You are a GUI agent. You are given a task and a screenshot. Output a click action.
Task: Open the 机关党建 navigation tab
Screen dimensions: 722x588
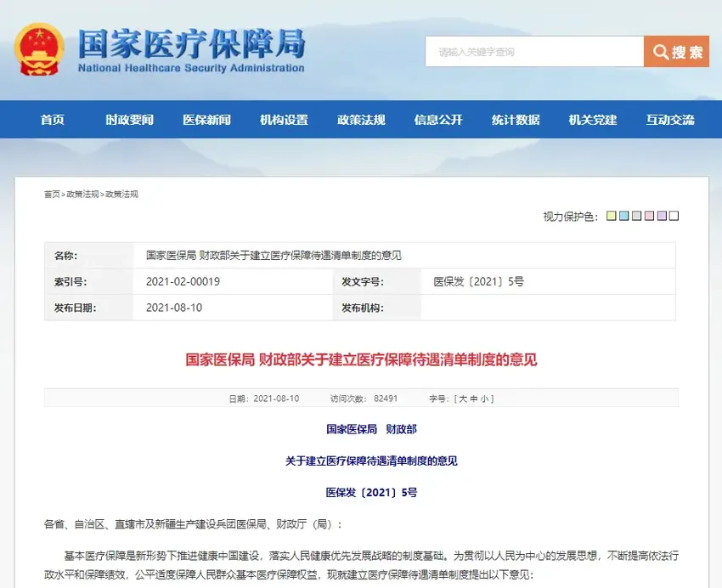coord(593,120)
